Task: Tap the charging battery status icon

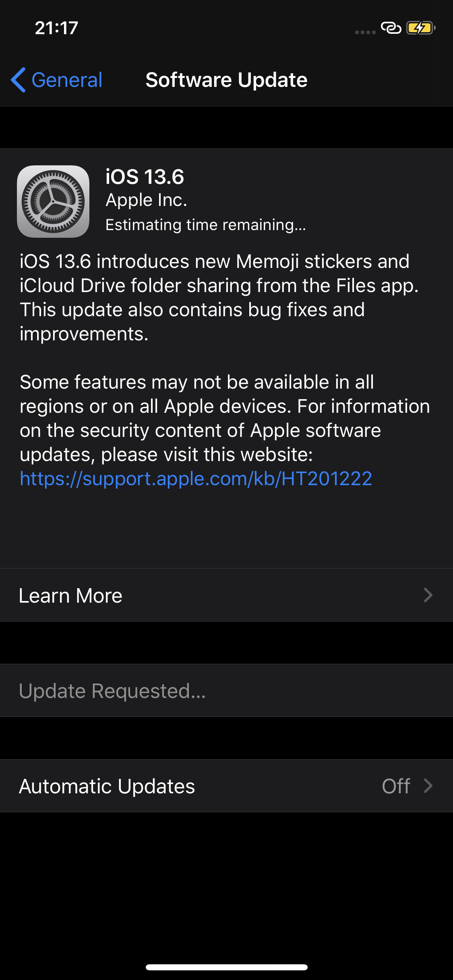Action: pyautogui.click(x=421, y=28)
